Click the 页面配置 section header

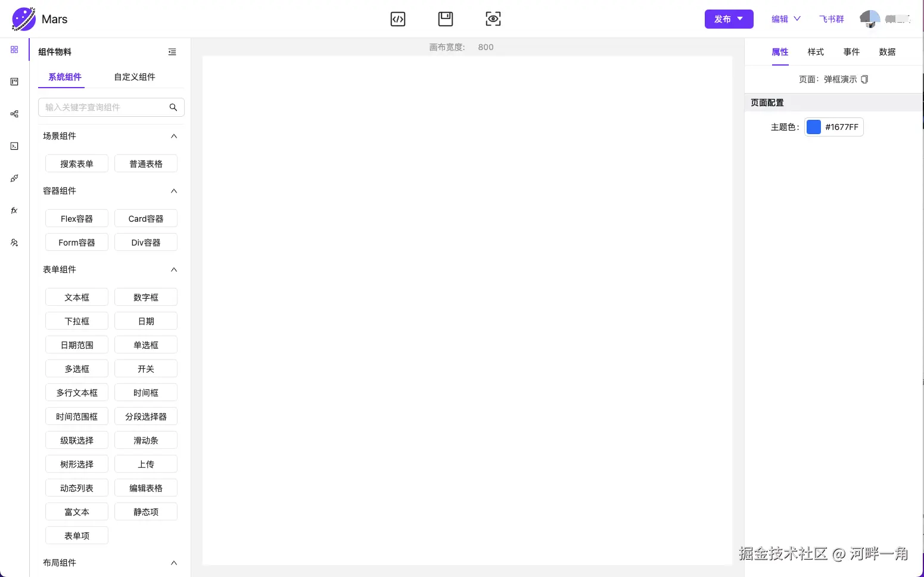click(833, 103)
